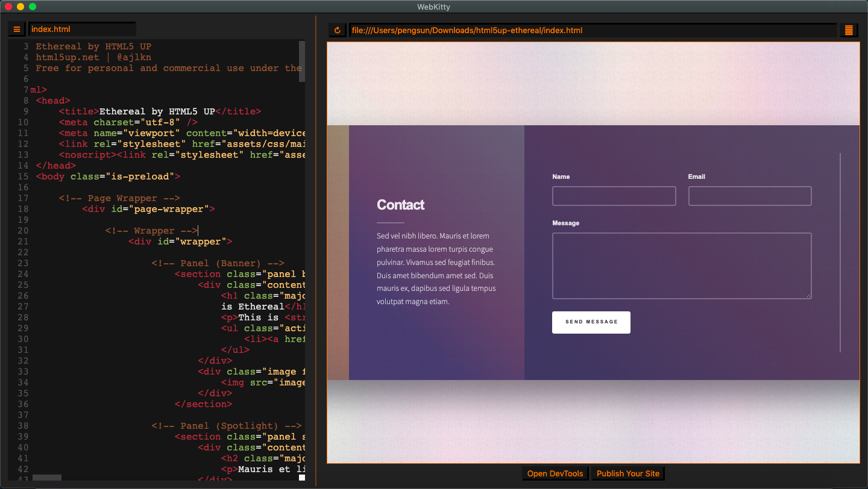Select the "Sed vel nibh libero" paragraph
This screenshot has width=868, height=489.
pos(436,269)
